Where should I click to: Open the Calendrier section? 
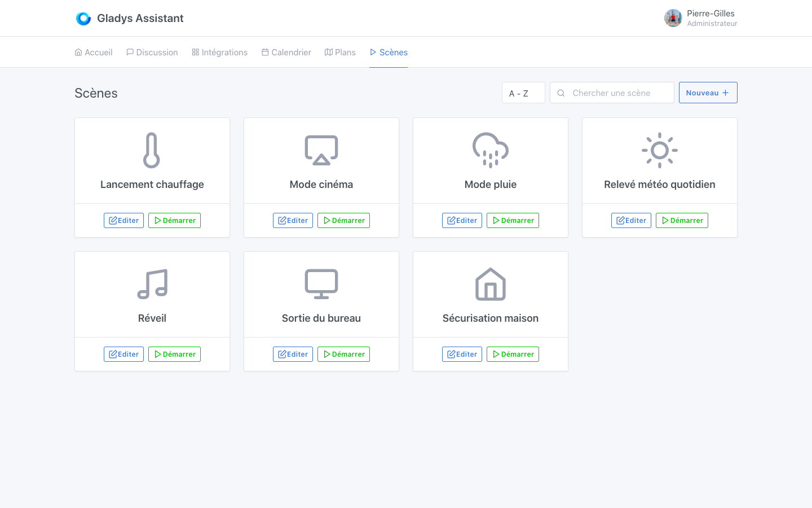286,52
